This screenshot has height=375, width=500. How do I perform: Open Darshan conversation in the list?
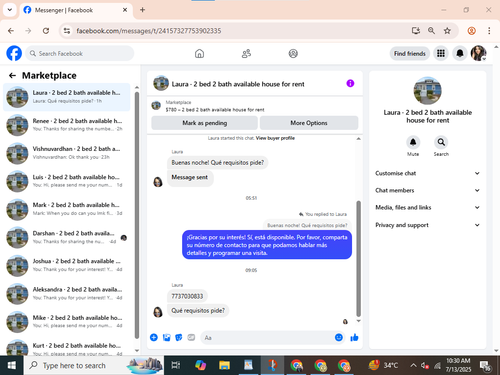click(x=67, y=237)
